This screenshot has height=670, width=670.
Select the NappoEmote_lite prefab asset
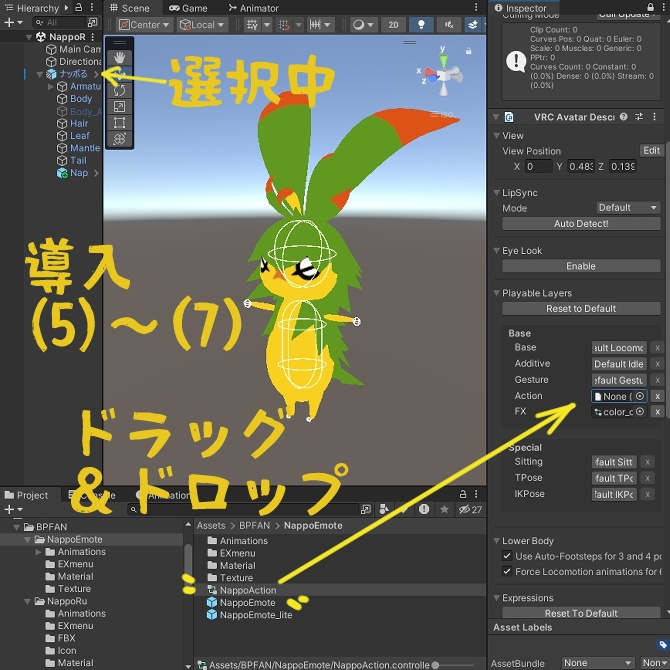click(256, 615)
